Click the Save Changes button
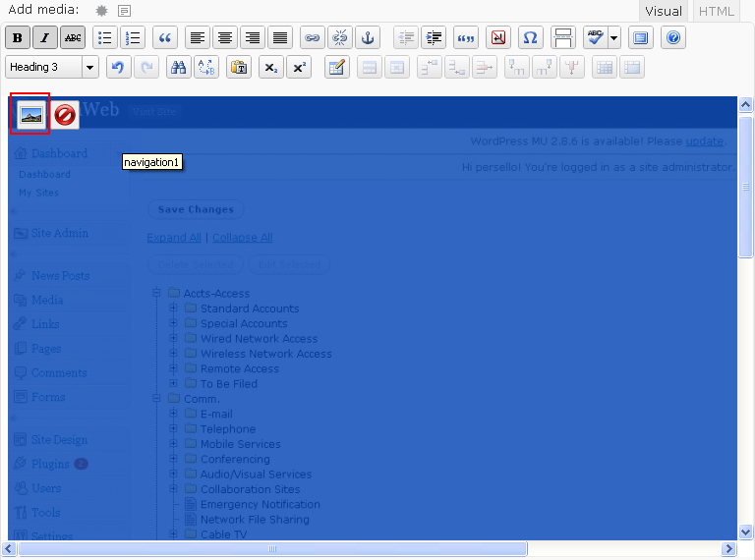This screenshot has height=560, width=755. pos(196,209)
